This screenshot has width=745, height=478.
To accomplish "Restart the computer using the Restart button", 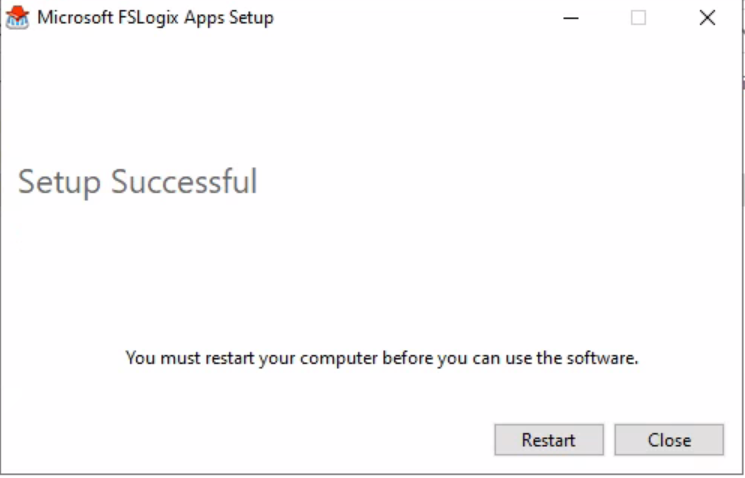I will [549, 440].
